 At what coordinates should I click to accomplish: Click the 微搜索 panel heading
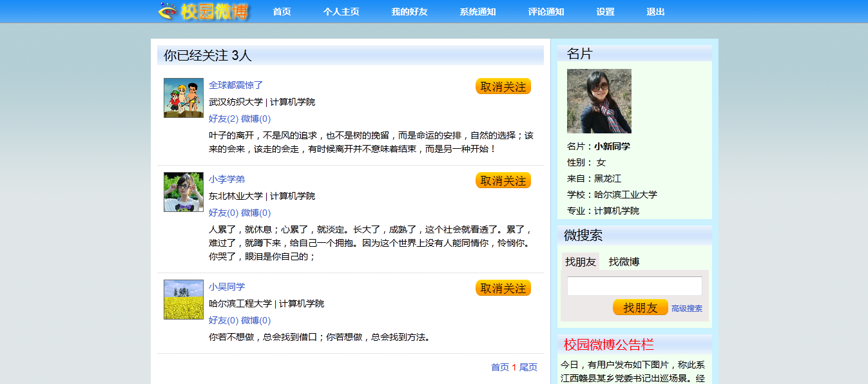[x=583, y=235]
